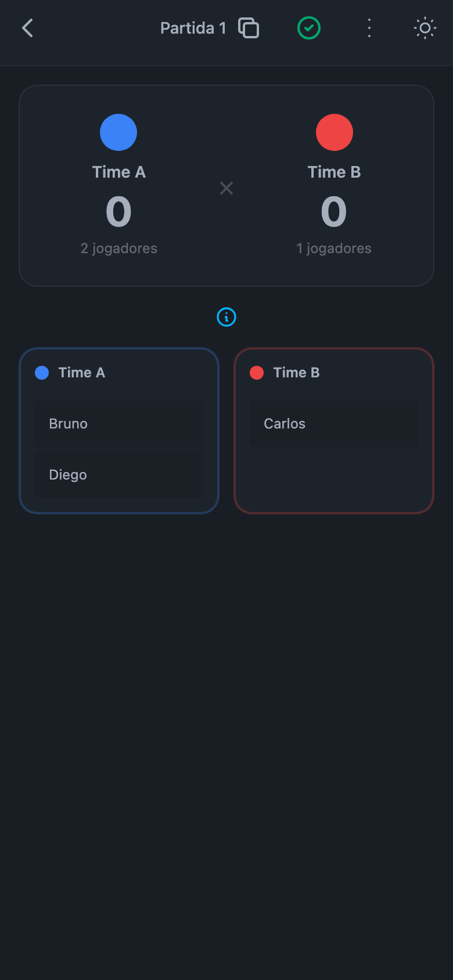Click Time A score zero
Image resolution: width=453 pixels, height=980 pixels.
[118, 212]
